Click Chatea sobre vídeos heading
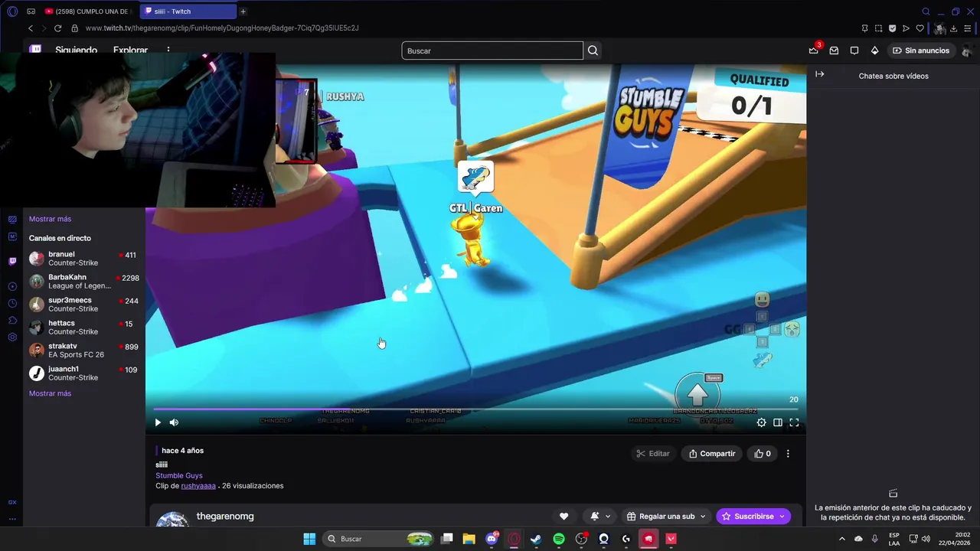Image resolution: width=980 pixels, height=551 pixels. tap(893, 76)
